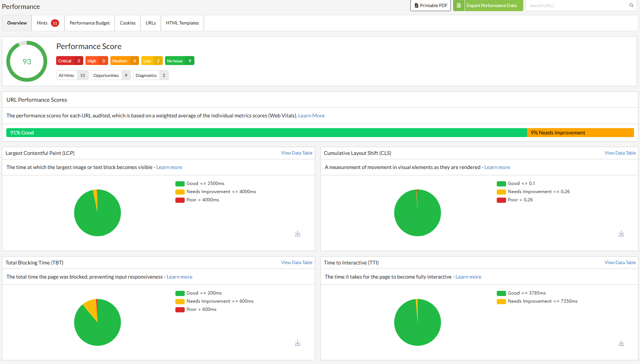The height and width of the screenshot is (364, 640).
Task: Filter hints by Low severity
Action: click(x=152, y=61)
